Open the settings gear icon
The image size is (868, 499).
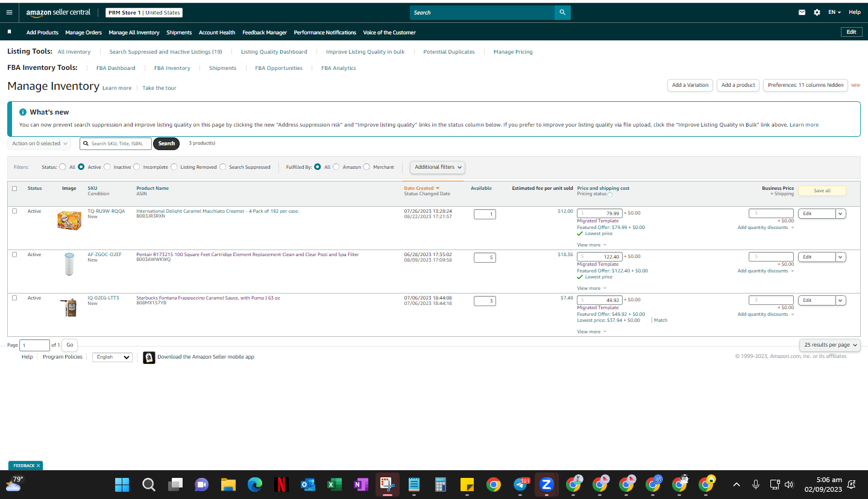point(817,12)
